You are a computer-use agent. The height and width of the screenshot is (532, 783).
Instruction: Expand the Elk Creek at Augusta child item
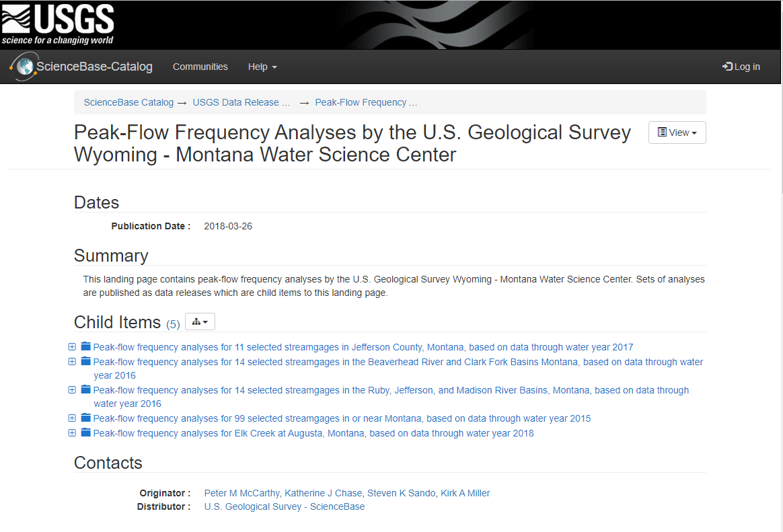(x=72, y=432)
